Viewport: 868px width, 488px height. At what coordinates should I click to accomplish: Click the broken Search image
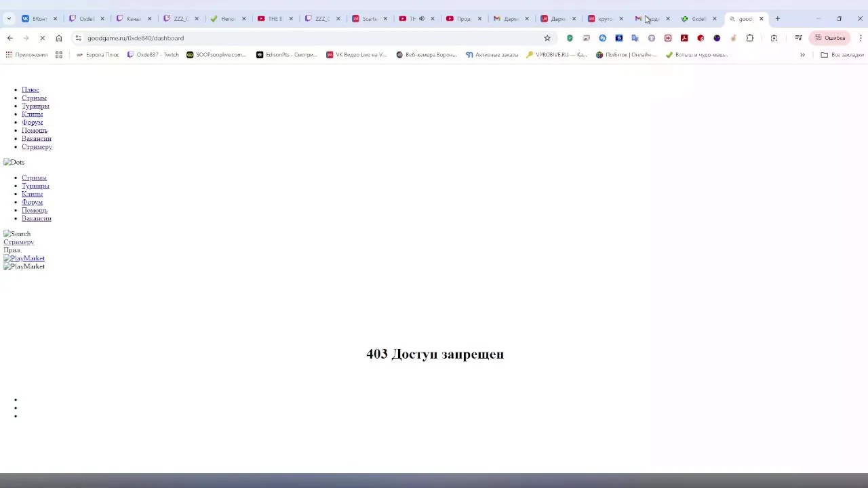coord(17,234)
